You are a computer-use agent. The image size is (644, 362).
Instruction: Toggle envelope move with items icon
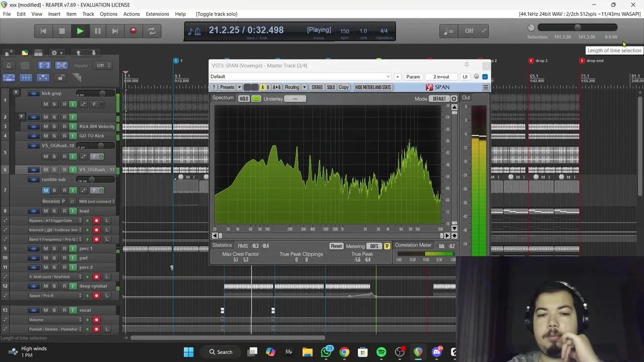[x=9, y=77]
